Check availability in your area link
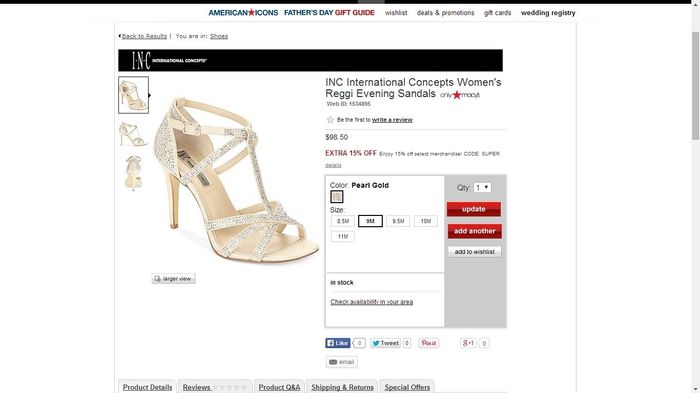The height and width of the screenshot is (393, 700). [371, 302]
